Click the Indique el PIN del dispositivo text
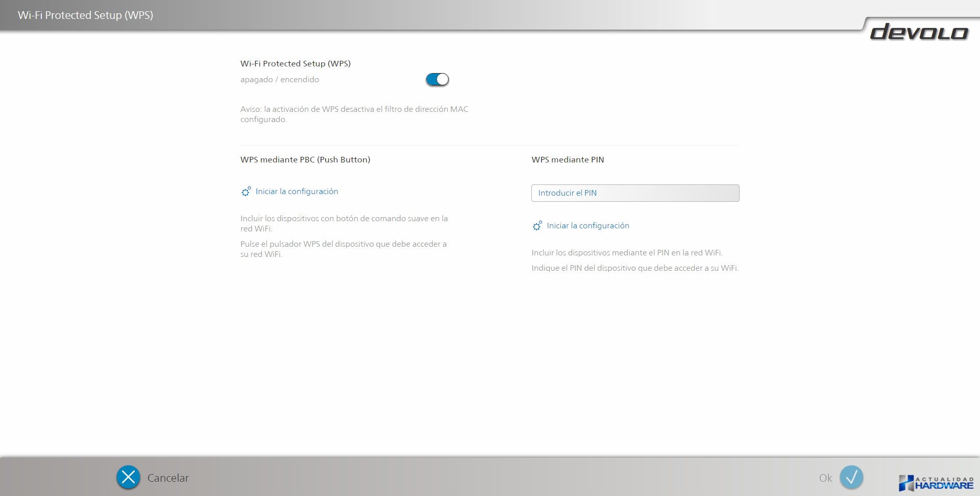This screenshot has height=496, width=980. click(634, 268)
